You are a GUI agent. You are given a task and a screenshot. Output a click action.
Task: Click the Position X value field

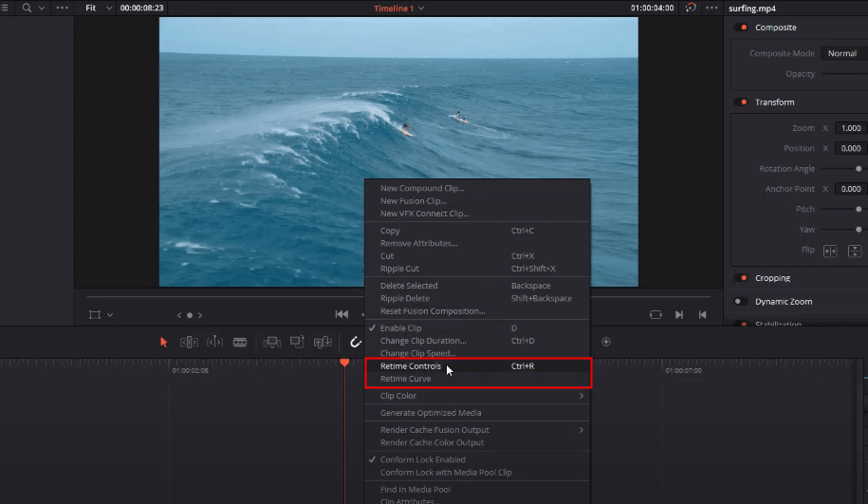tap(851, 148)
